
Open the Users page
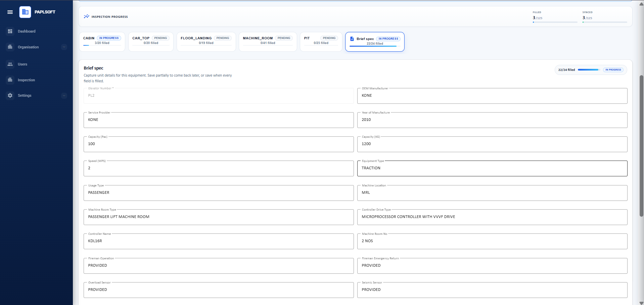coord(22,64)
